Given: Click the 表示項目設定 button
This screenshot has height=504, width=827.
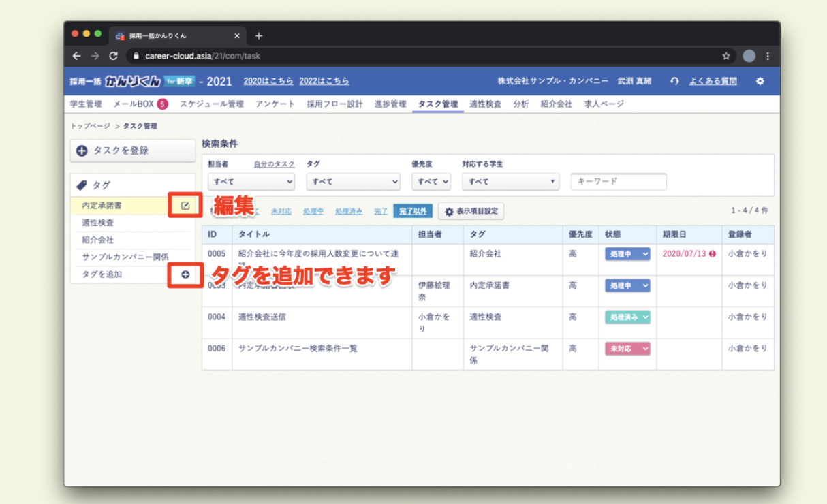Looking at the screenshot, I should pos(471,211).
